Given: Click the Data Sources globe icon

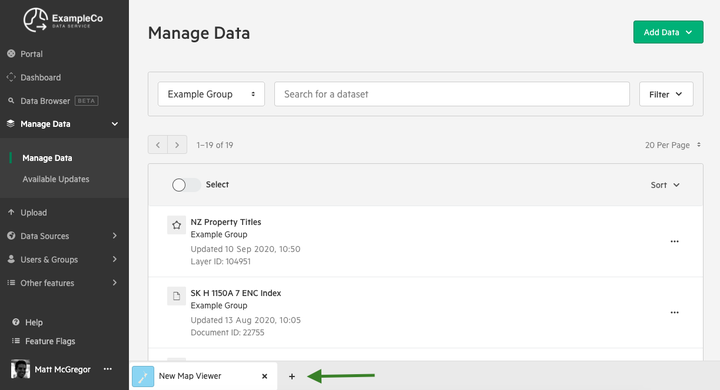Looking at the screenshot, I should (11, 236).
